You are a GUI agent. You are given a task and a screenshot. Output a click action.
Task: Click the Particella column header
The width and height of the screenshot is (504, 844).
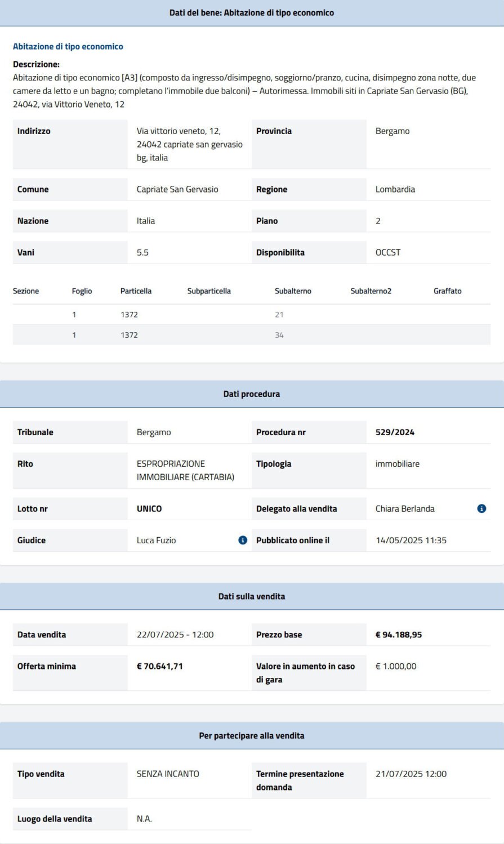[x=136, y=291]
